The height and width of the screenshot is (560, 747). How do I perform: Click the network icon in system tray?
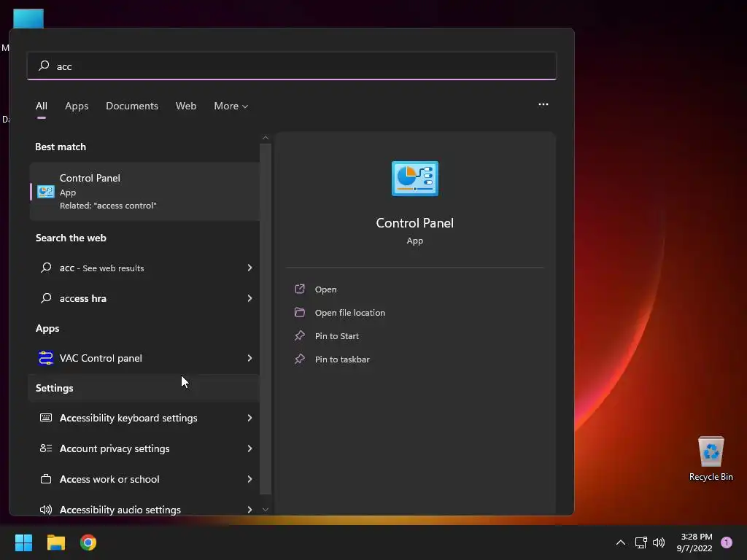[640, 542]
